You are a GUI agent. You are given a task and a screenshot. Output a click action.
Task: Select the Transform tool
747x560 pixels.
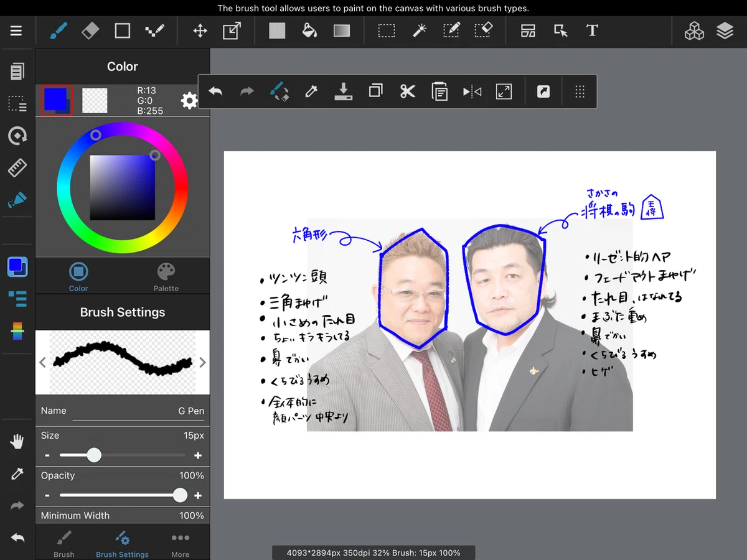click(232, 30)
